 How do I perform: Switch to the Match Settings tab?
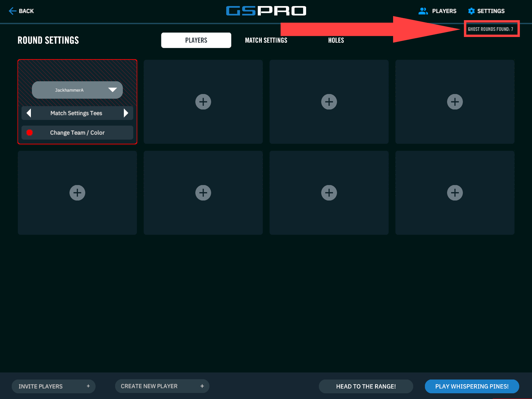click(266, 40)
